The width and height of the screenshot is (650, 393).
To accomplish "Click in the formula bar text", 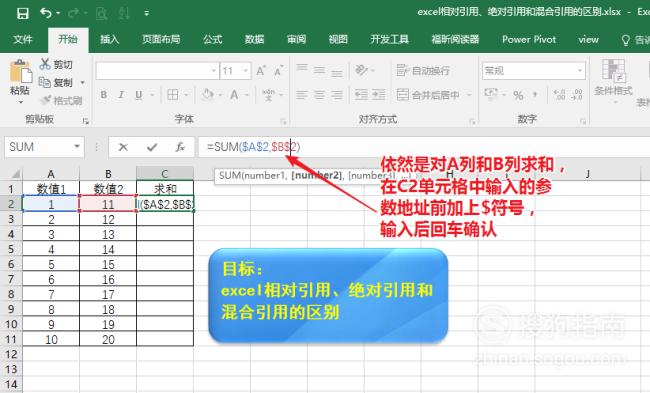I will [x=253, y=147].
